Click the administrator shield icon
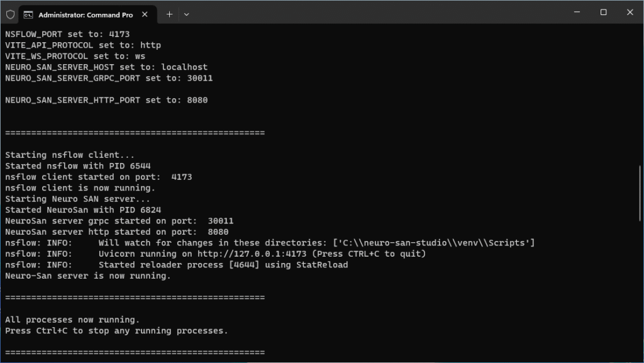Viewport: 644px width, 363px height. (10, 14)
